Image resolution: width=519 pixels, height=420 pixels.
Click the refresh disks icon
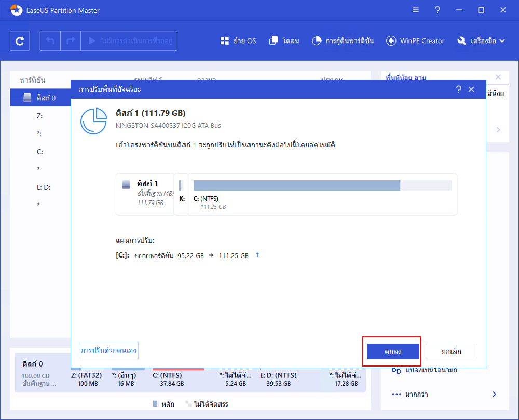pos(19,40)
